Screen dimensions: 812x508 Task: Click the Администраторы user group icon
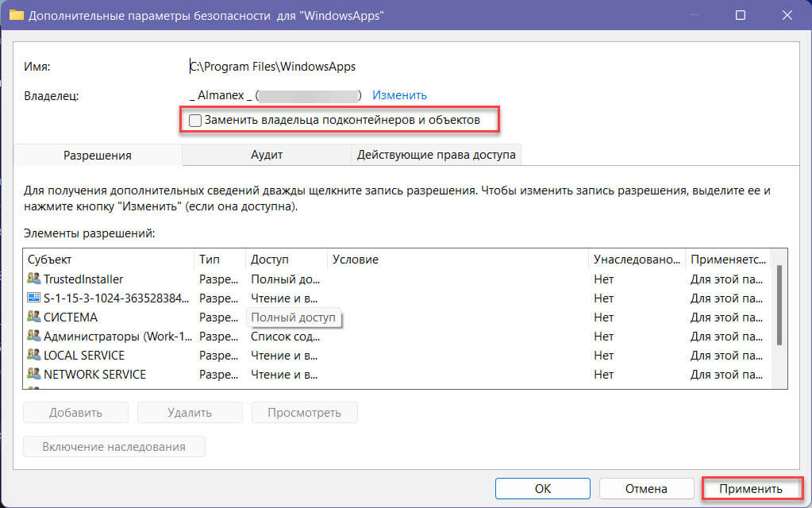(33, 336)
